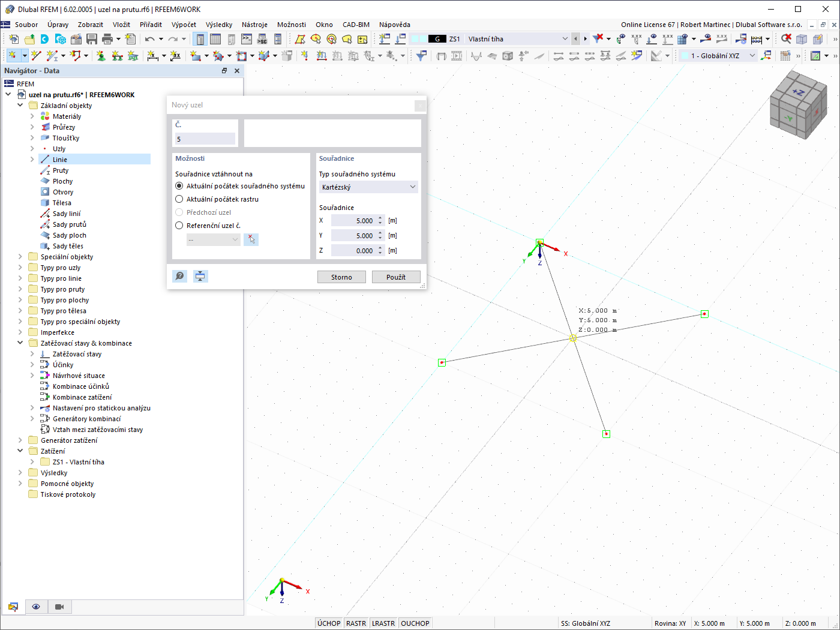
Task: Increase the Z coordinate with the up stepper
Action: point(380,248)
